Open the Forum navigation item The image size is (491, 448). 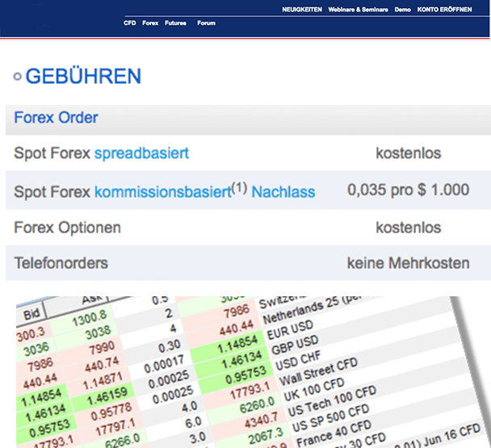(206, 23)
